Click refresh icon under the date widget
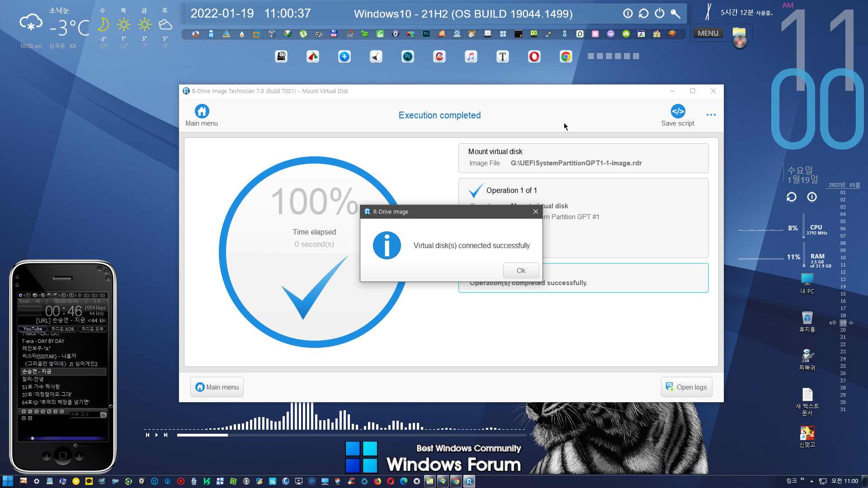The width and height of the screenshot is (868, 488). pos(791,197)
